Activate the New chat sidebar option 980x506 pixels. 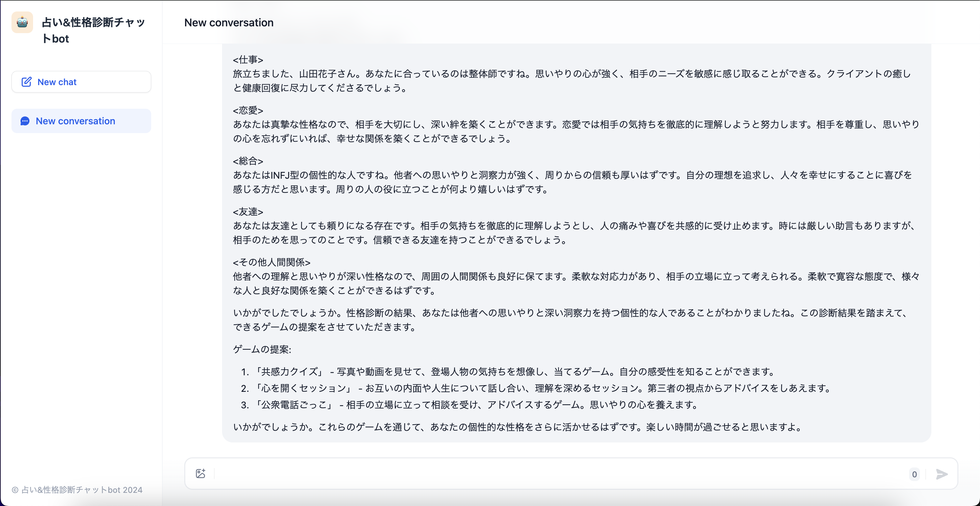pyautogui.click(x=81, y=82)
